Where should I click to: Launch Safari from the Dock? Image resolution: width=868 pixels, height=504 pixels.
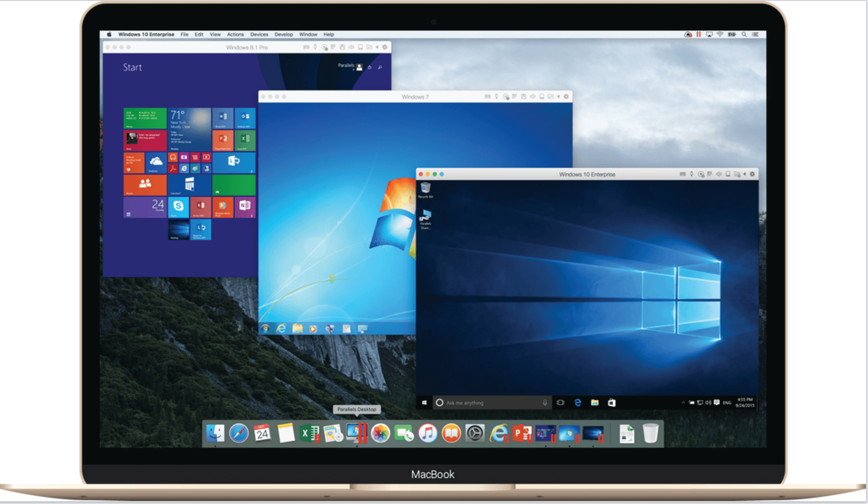(239, 433)
